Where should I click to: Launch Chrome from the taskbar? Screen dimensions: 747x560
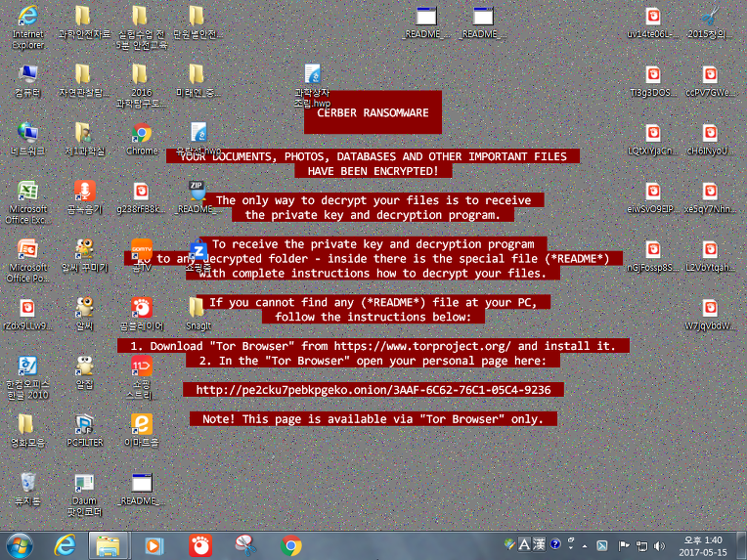point(291,545)
